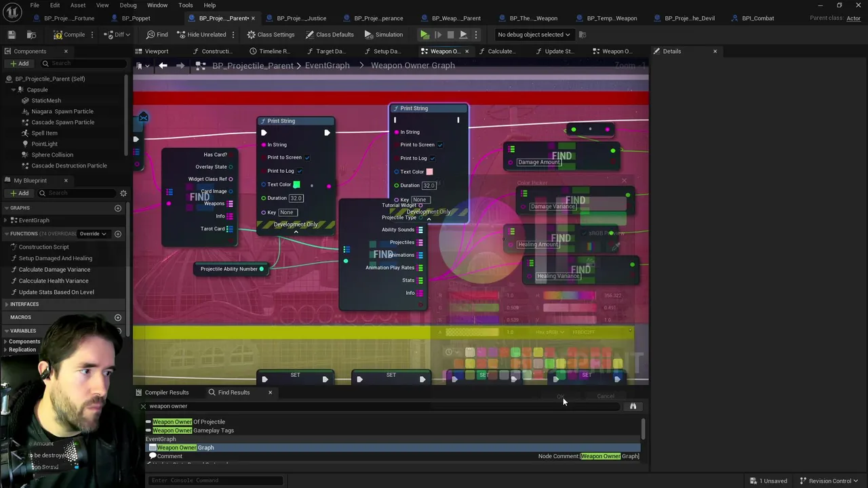Click the debug object browse icon
The width and height of the screenshot is (868, 488).
pos(583,35)
